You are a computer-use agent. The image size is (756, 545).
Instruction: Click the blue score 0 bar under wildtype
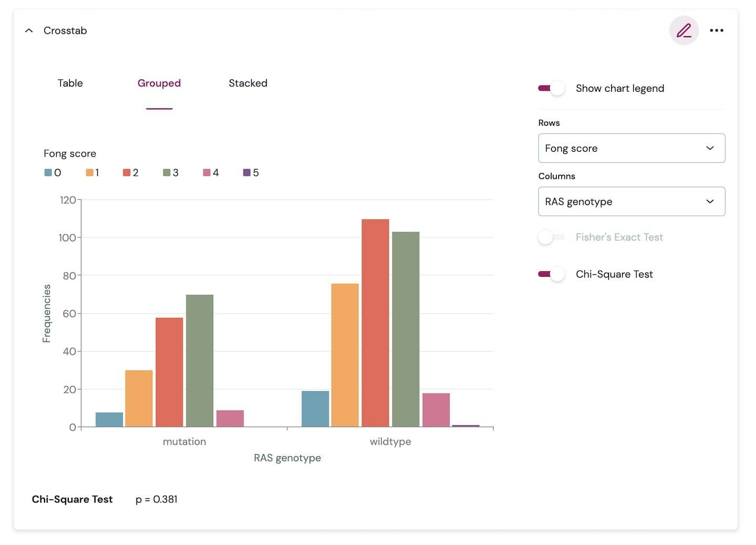(x=316, y=409)
